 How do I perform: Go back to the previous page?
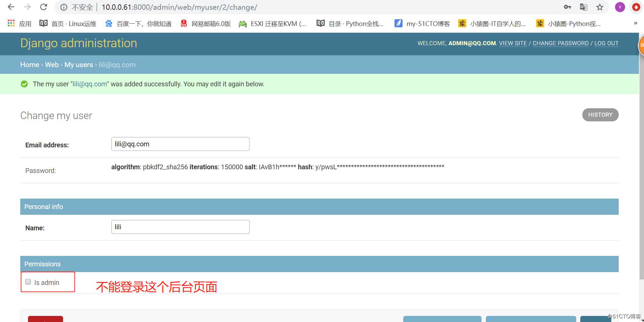tap(11, 7)
